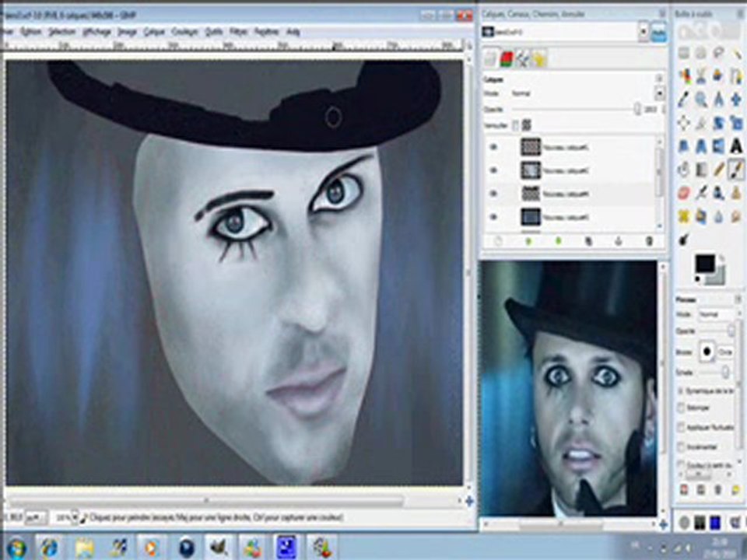Select the Alignment tool

[x=684, y=123]
